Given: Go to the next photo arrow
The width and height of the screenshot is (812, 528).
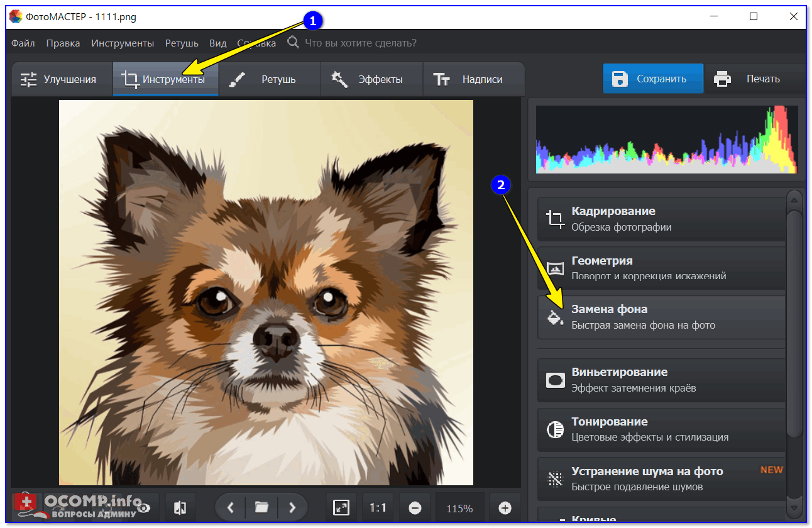Looking at the screenshot, I should 292,507.
